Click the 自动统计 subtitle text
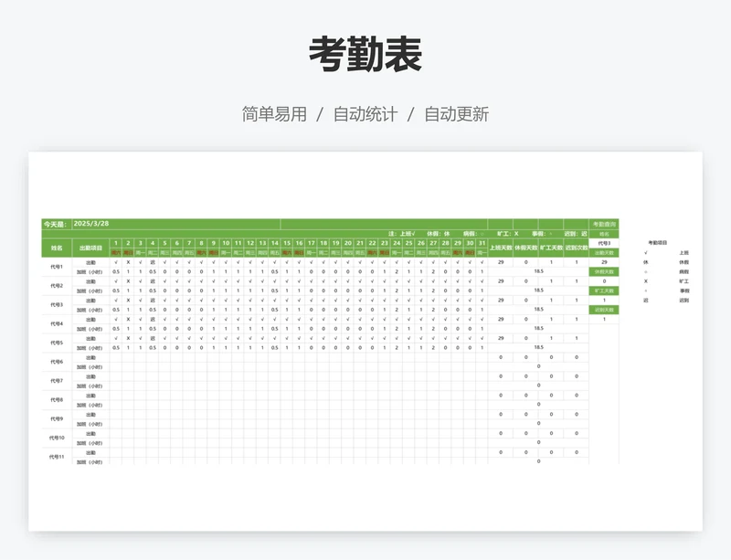Viewport: 731px width, 560px height. pyautogui.click(x=365, y=114)
